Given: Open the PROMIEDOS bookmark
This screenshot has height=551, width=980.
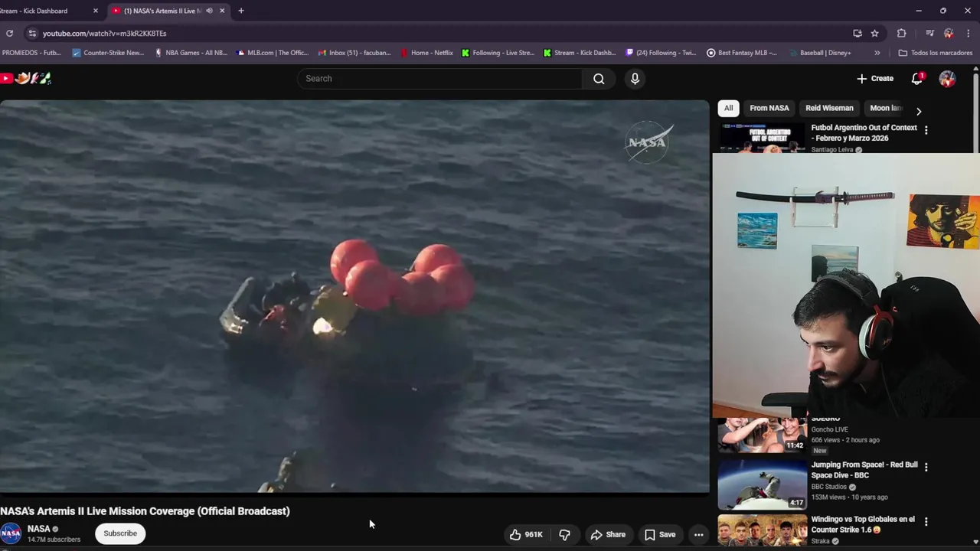Looking at the screenshot, I should pyautogui.click(x=31, y=53).
